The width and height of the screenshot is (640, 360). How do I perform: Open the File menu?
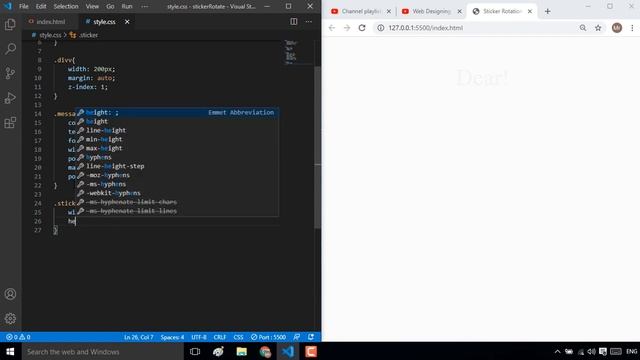click(24, 7)
